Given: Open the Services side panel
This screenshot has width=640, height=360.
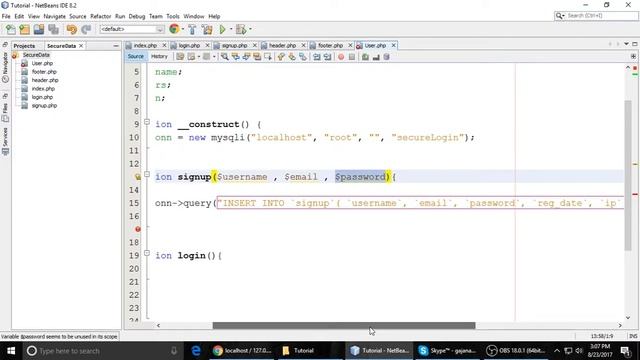Looking at the screenshot, I should coord(5,141).
